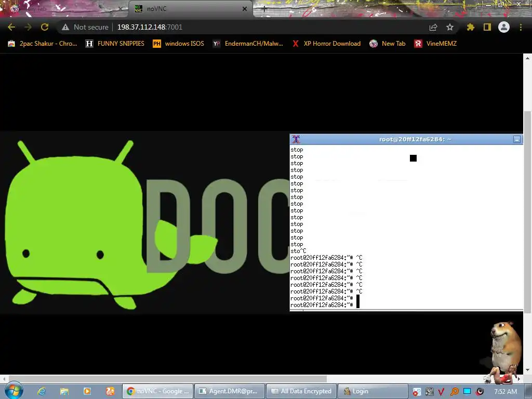The image size is (532, 399).
Task: Launch Internet Explorer from taskbar
Action: click(42, 391)
